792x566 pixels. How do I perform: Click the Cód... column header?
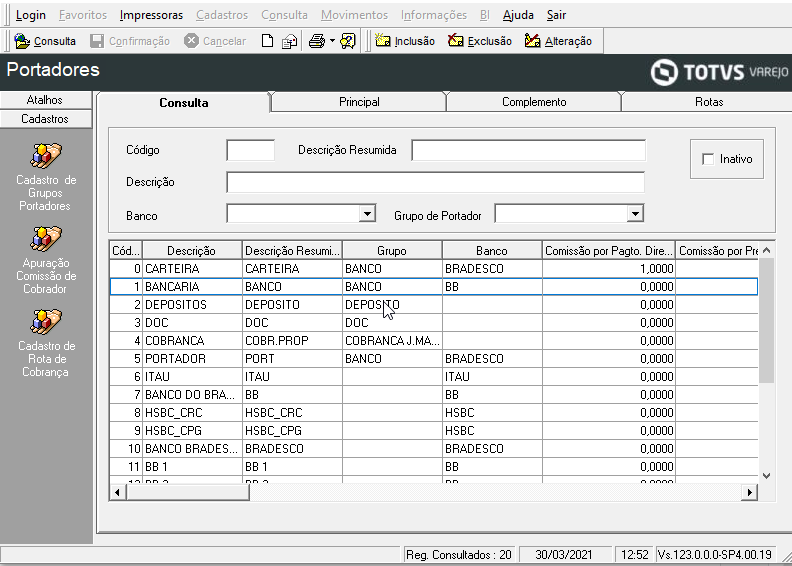pyautogui.click(x=126, y=251)
